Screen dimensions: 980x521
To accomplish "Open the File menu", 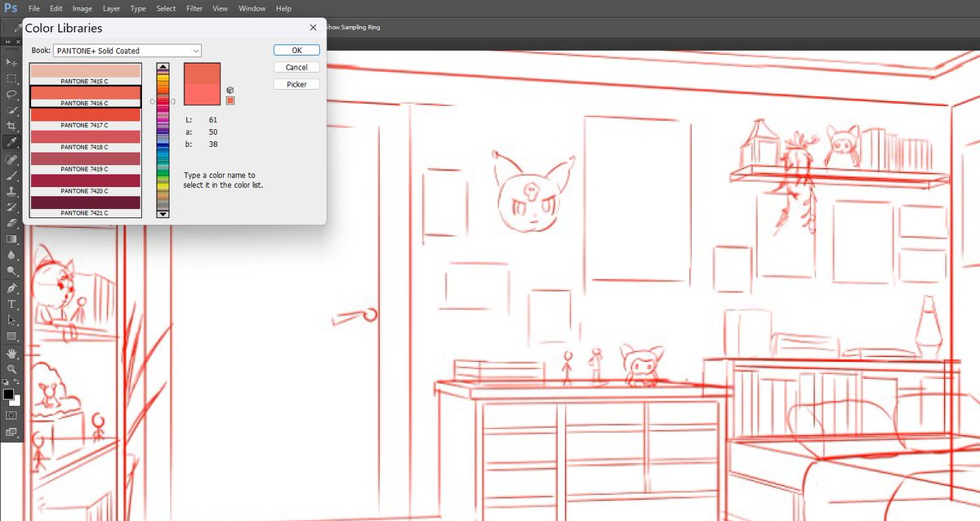I will click(x=34, y=8).
